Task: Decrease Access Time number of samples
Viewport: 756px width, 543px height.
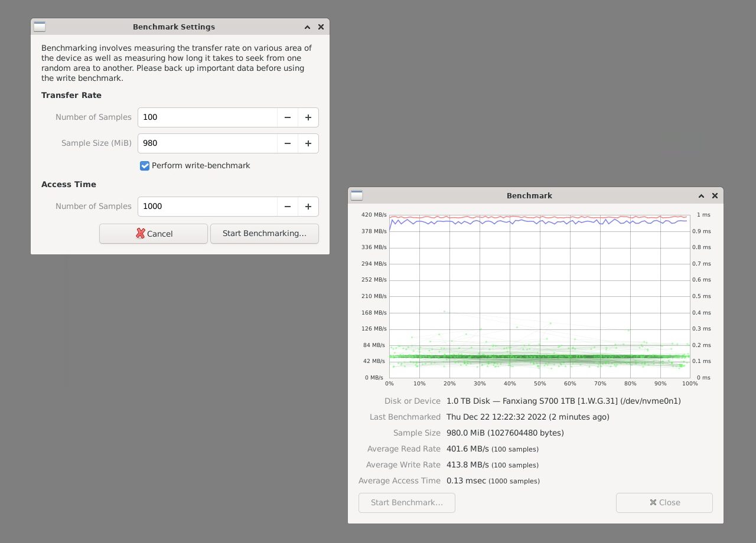Action: pyautogui.click(x=287, y=207)
